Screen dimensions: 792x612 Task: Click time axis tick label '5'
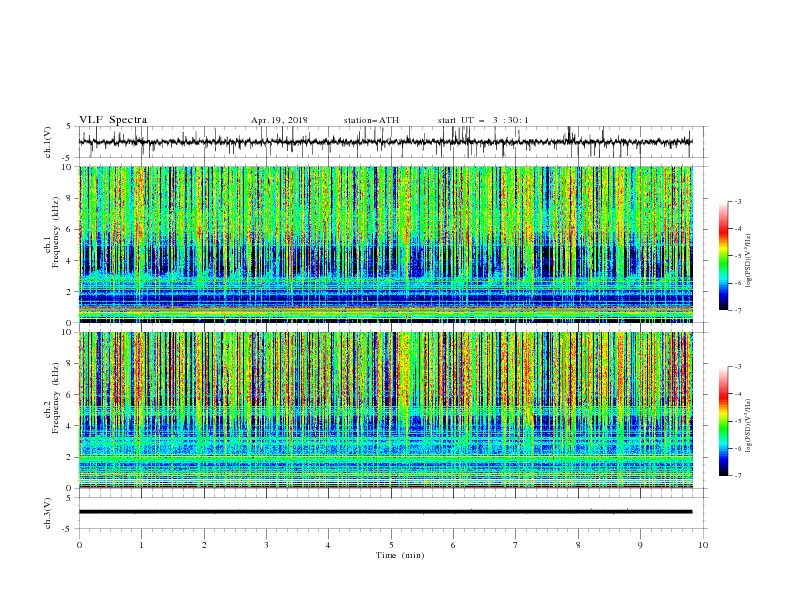point(391,545)
